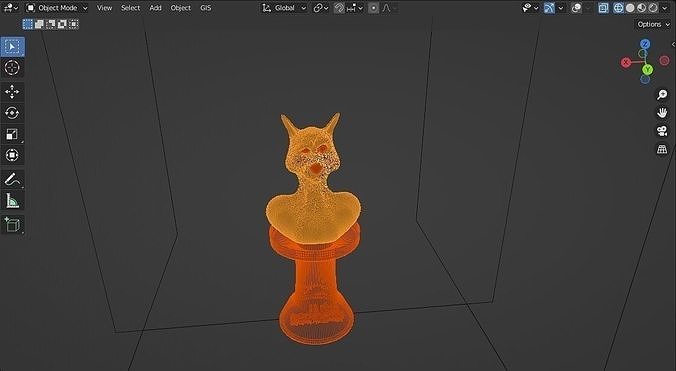The height and width of the screenshot is (371, 676).
Task: Switch to rendered viewport shading
Action: point(653,8)
